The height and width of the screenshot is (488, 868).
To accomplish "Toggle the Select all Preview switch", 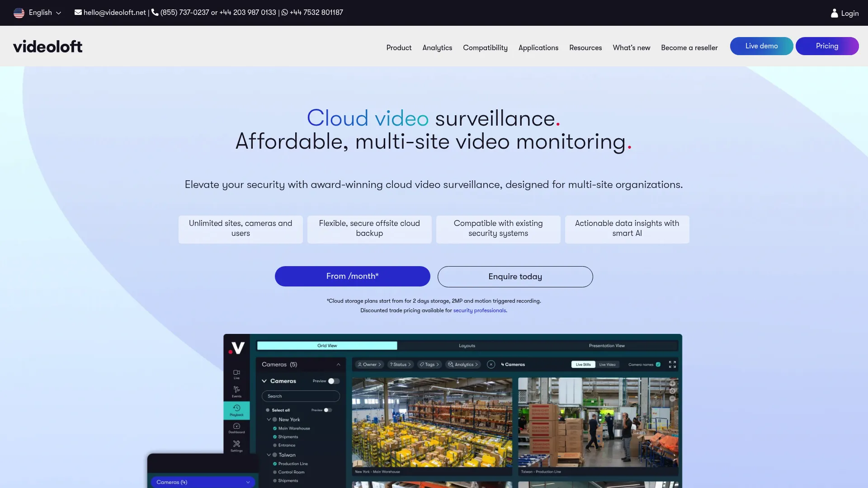I will click(328, 410).
